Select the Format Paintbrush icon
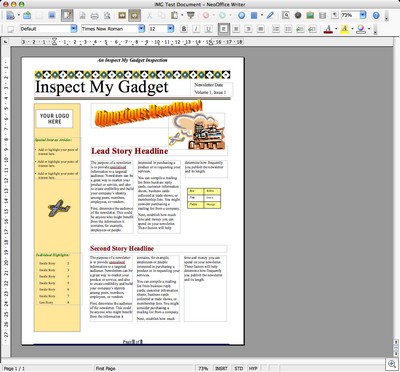 pos(190,15)
